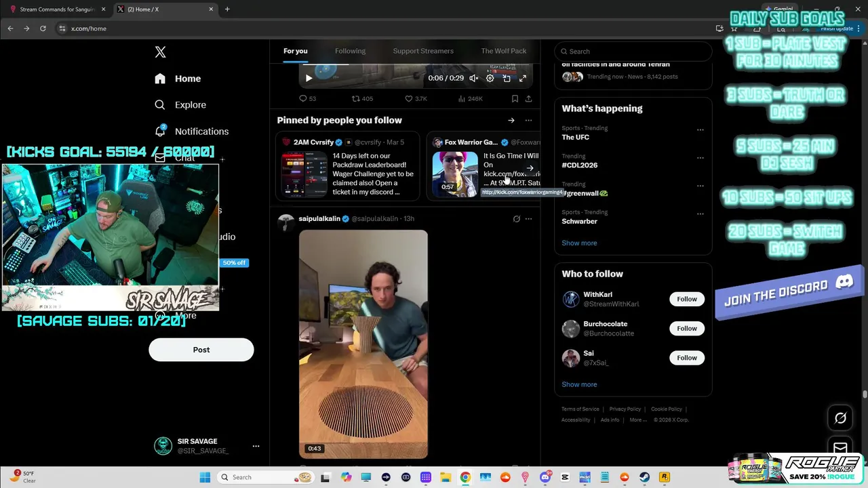Open options for The UFC trend
The width and height of the screenshot is (868, 488).
[700, 129]
